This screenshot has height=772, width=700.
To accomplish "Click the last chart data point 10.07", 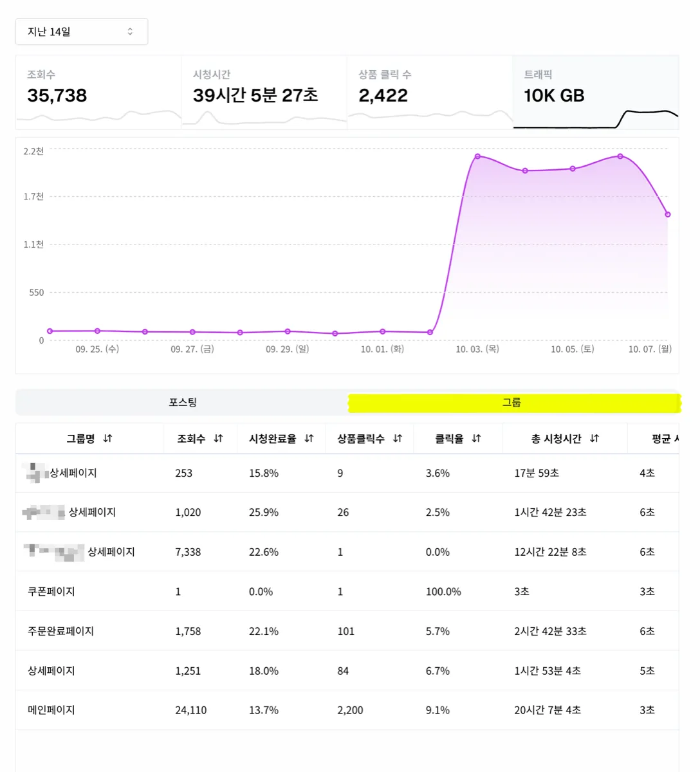I will click(x=668, y=214).
